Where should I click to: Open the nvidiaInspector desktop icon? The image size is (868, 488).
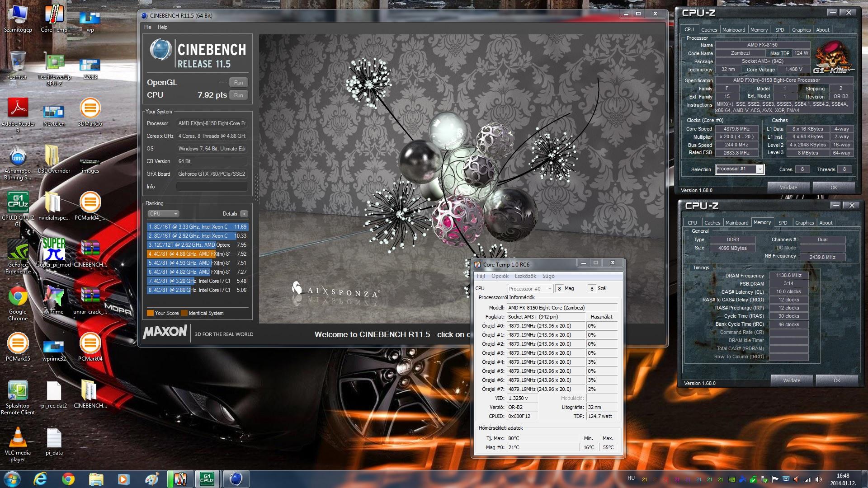tap(54, 206)
